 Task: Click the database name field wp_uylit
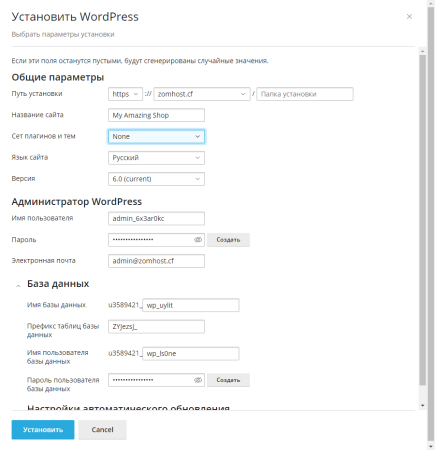(x=191, y=305)
